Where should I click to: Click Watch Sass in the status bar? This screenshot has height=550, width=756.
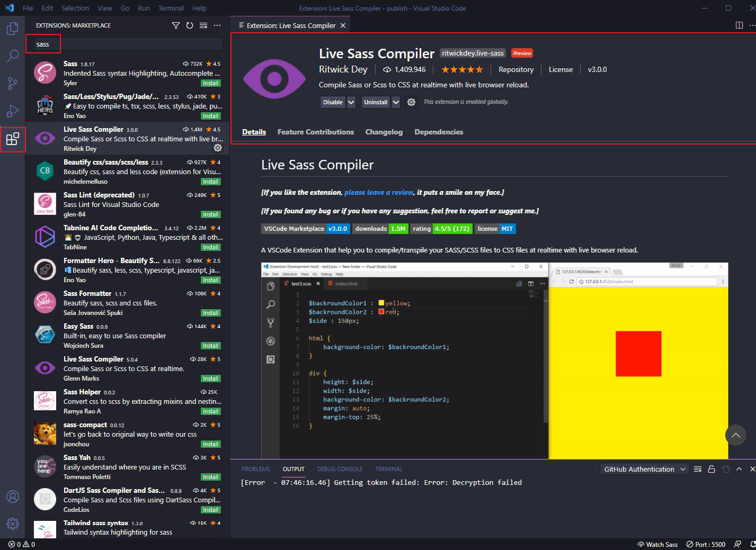point(657,544)
